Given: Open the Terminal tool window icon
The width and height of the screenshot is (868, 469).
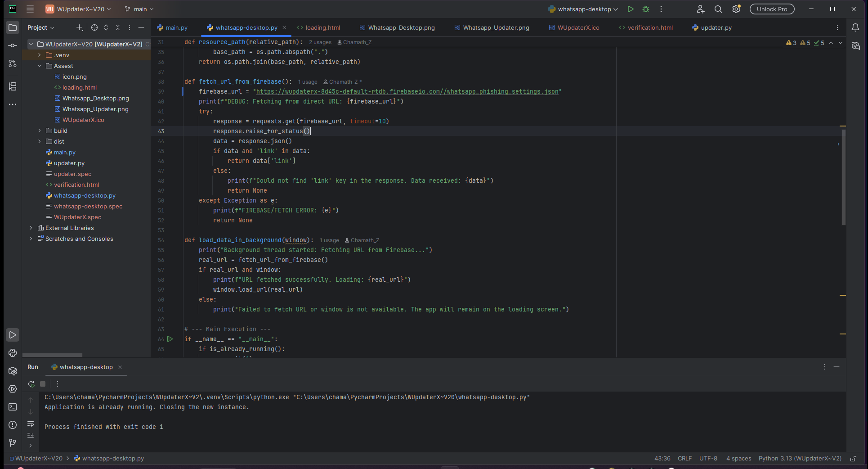Looking at the screenshot, I should (x=13, y=407).
